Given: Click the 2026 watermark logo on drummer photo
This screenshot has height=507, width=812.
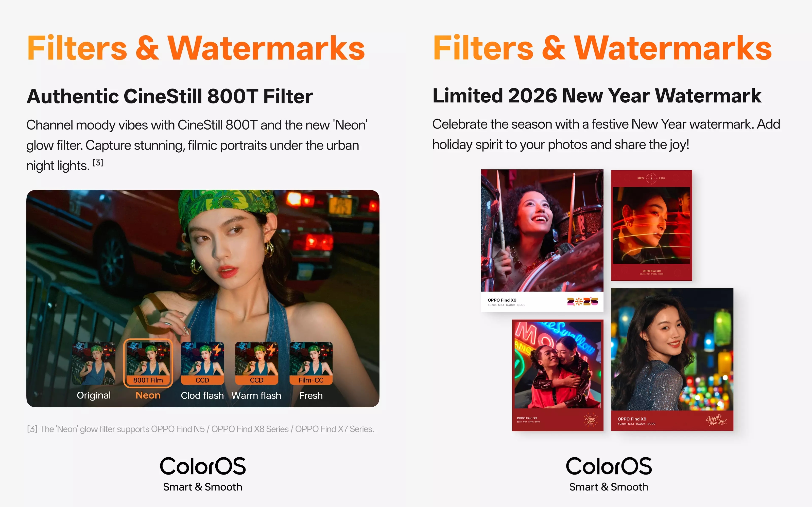Looking at the screenshot, I should tap(582, 302).
